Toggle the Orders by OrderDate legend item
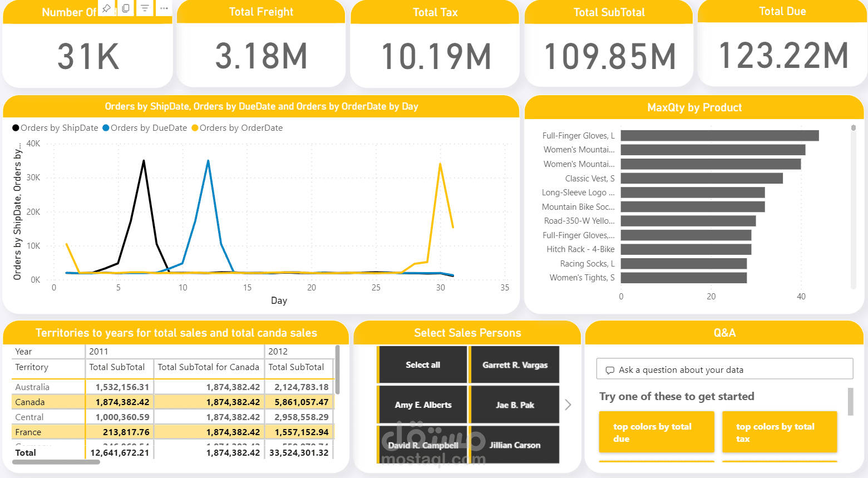This screenshot has height=478, width=868. click(x=238, y=127)
